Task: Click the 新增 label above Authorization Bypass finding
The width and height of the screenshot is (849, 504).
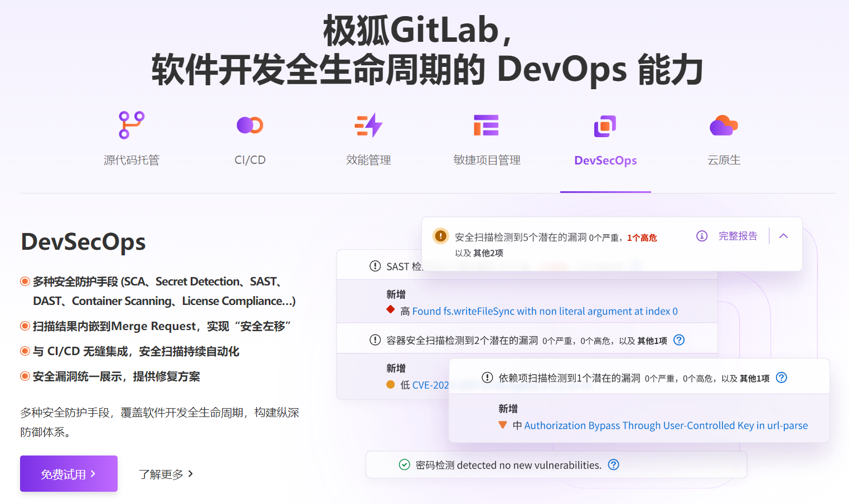Action: click(508, 409)
